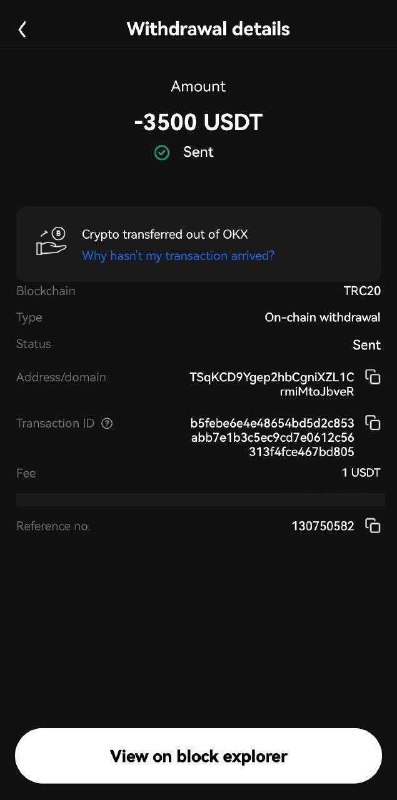Tap the Crypto transferred out of OKX banner
This screenshot has width=397, height=800.
(x=198, y=244)
